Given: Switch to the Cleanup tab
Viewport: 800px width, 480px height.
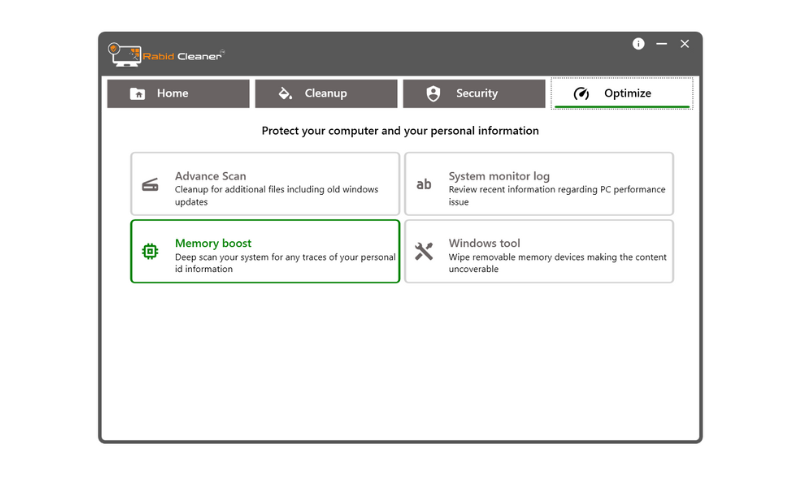Looking at the screenshot, I should tap(326, 93).
